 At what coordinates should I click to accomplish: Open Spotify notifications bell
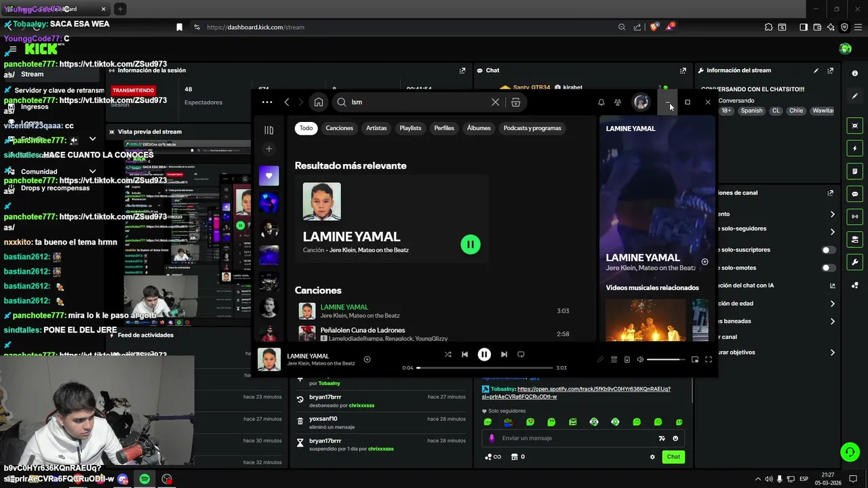point(601,102)
